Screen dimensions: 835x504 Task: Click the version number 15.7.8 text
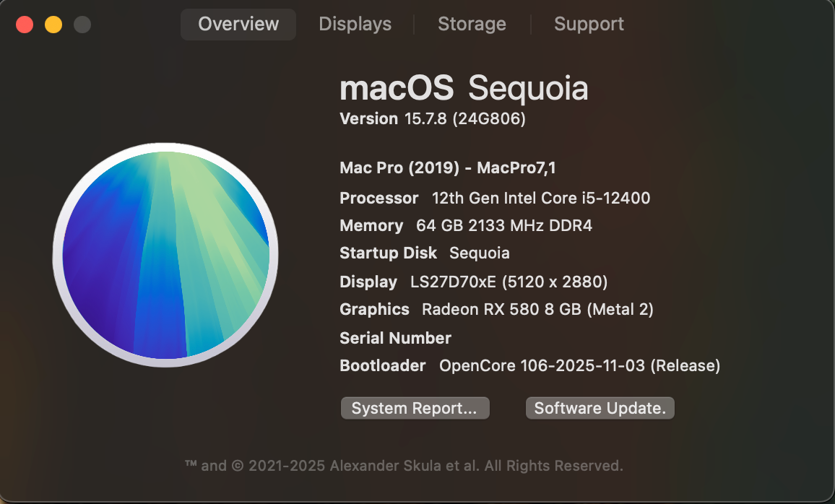(x=425, y=118)
